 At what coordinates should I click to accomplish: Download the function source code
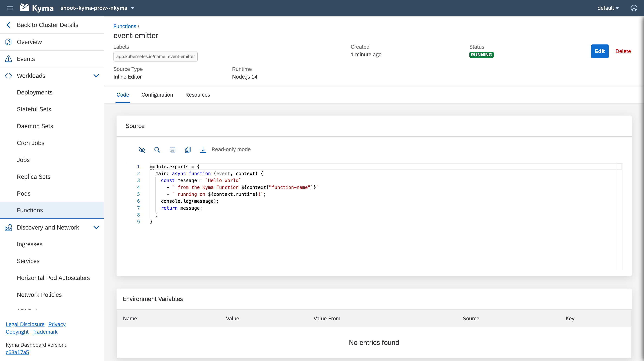tap(203, 149)
